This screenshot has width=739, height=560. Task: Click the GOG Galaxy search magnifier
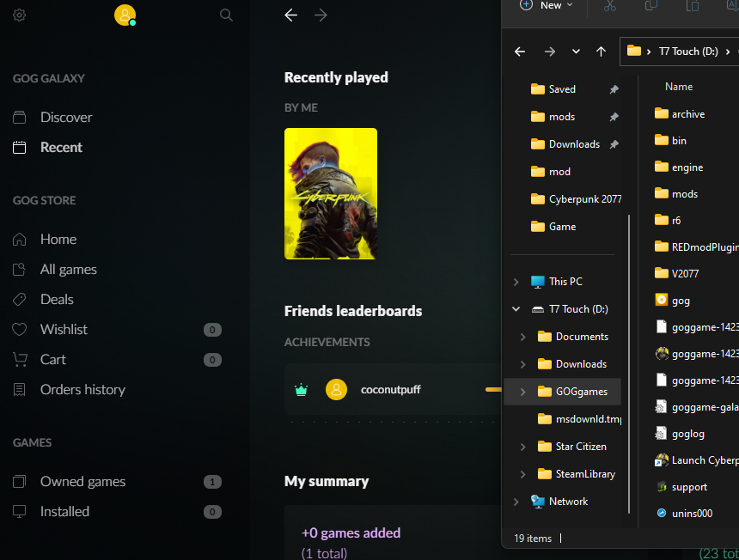tap(226, 15)
